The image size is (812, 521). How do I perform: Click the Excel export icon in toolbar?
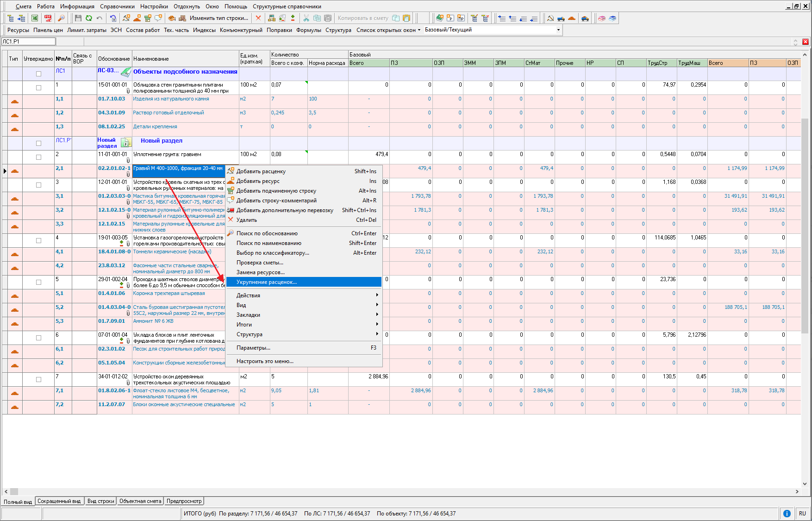coord(35,18)
